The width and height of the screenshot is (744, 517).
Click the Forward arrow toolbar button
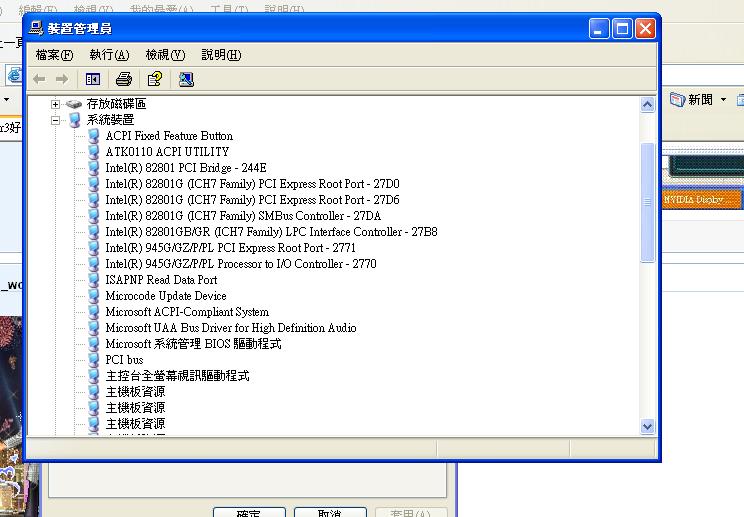pos(62,79)
